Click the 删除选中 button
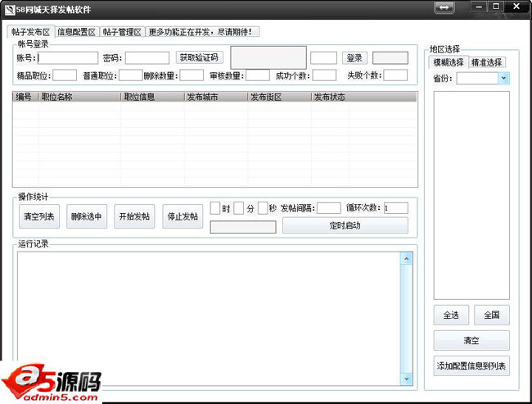This screenshot has height=404, width=532. click(x=87, y=216)
